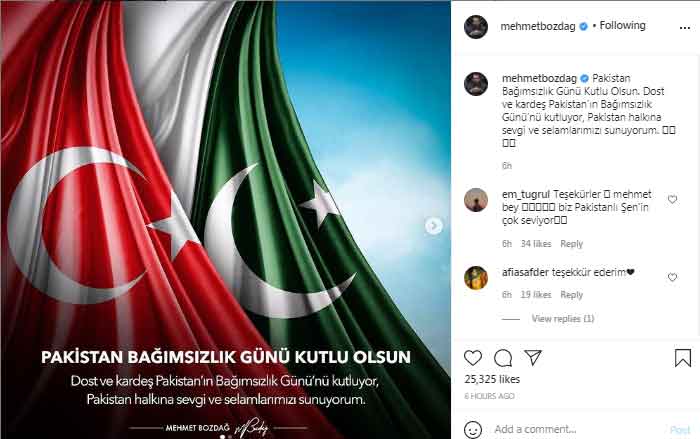Viewport: 700px width, 439px height.
Task: Save the post with the bookmark icon
Action: click(683, 358)
